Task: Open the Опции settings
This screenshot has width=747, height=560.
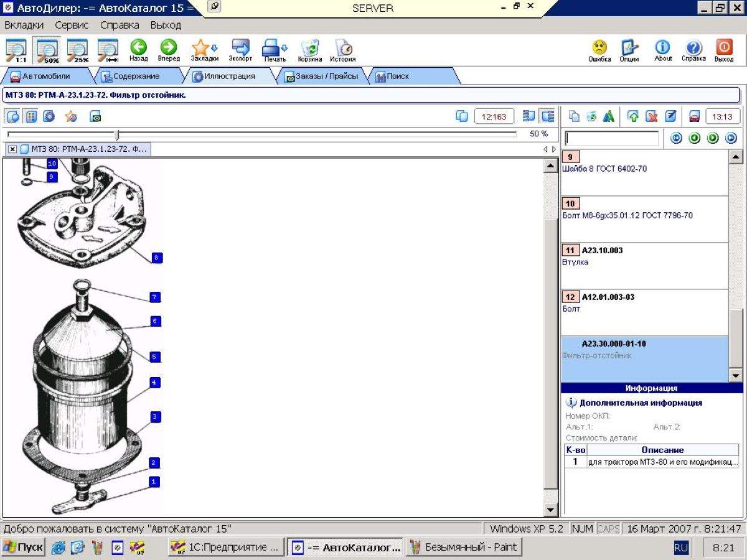Action: (629, 50)
